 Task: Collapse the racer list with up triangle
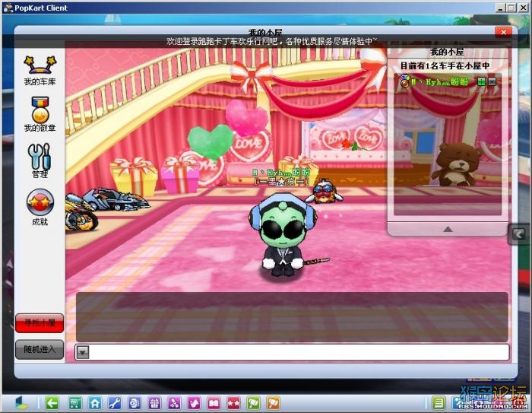(448, 229)
